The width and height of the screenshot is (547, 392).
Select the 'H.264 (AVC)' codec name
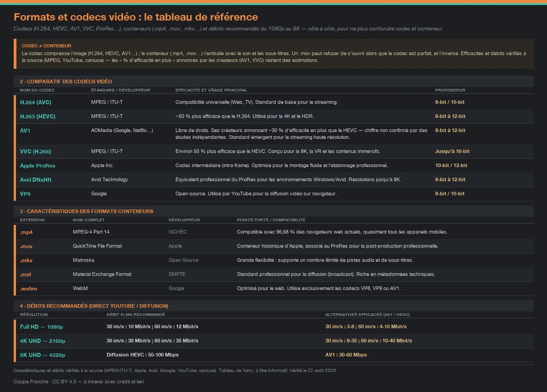tap(36, 102)
